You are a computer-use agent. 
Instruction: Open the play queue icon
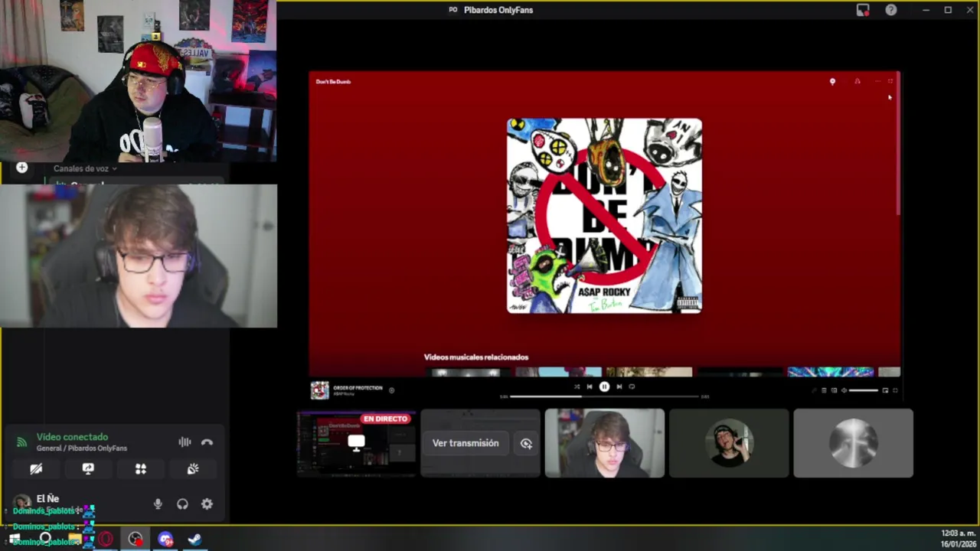[x=824, y=390]
